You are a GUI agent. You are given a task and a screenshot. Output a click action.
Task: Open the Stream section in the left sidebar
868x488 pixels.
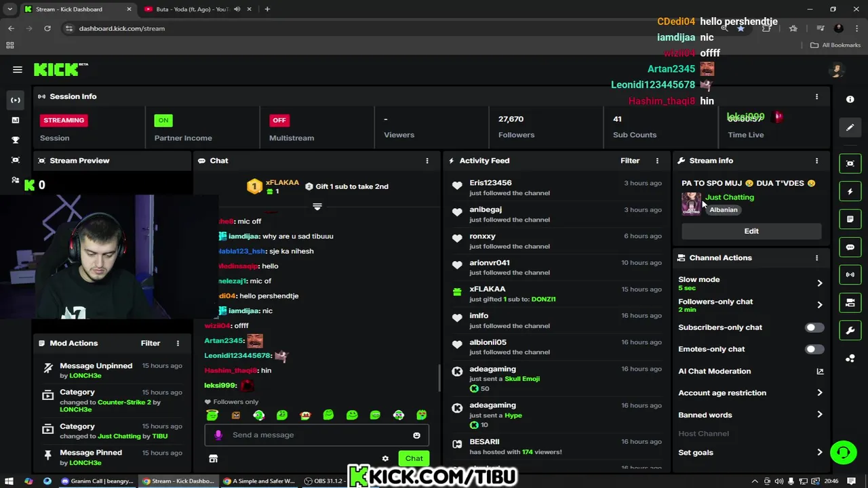click(16, 100)
